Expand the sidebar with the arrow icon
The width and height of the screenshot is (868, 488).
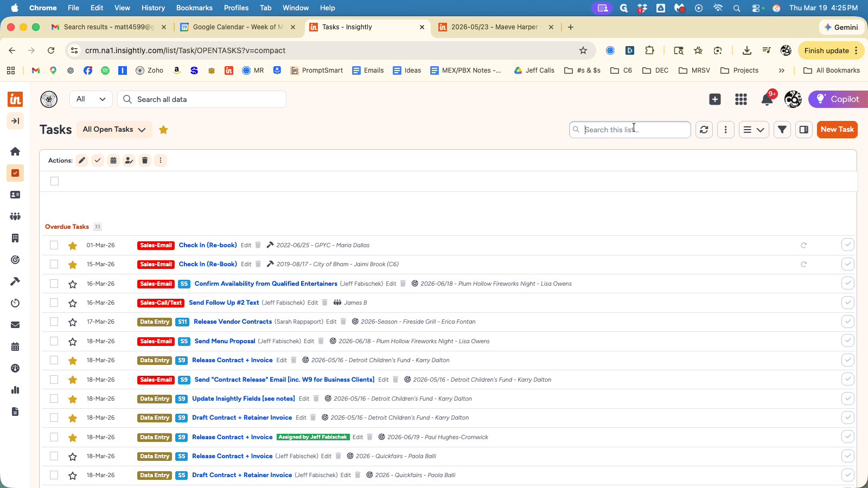pyautogui.click(x=15, y=121)
